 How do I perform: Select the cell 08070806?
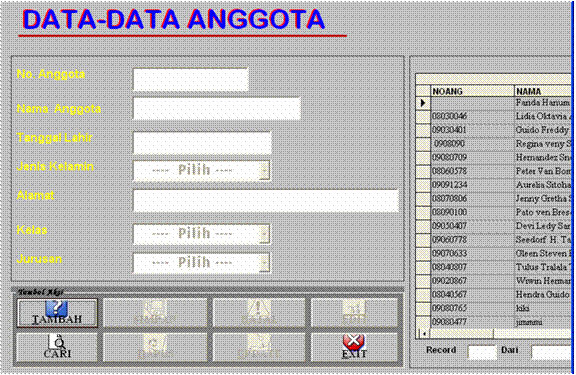[x=472, y=199]
